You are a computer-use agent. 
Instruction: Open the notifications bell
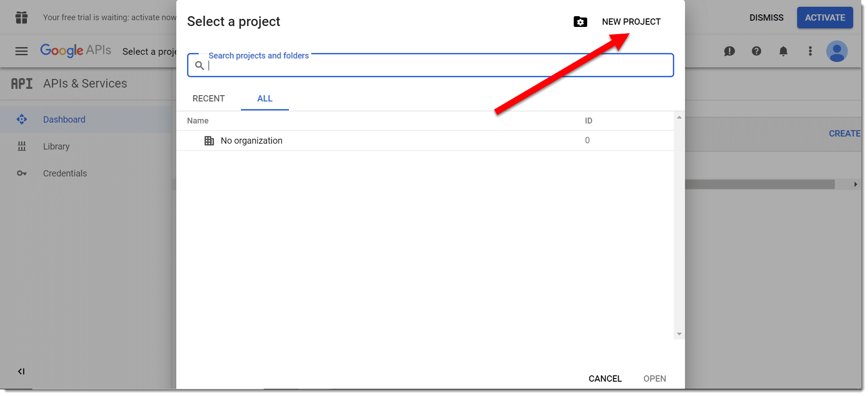[x=783, y=51]
